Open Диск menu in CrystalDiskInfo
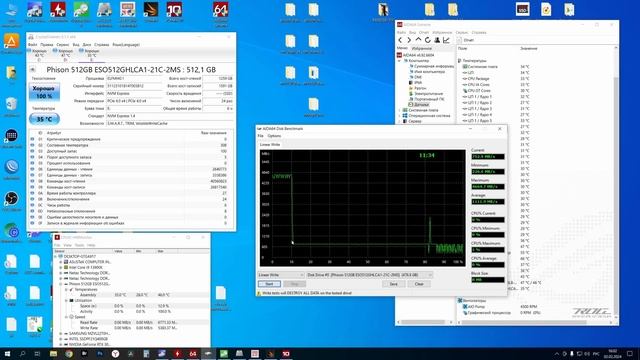The image size is (640, 360). point(87,44)
